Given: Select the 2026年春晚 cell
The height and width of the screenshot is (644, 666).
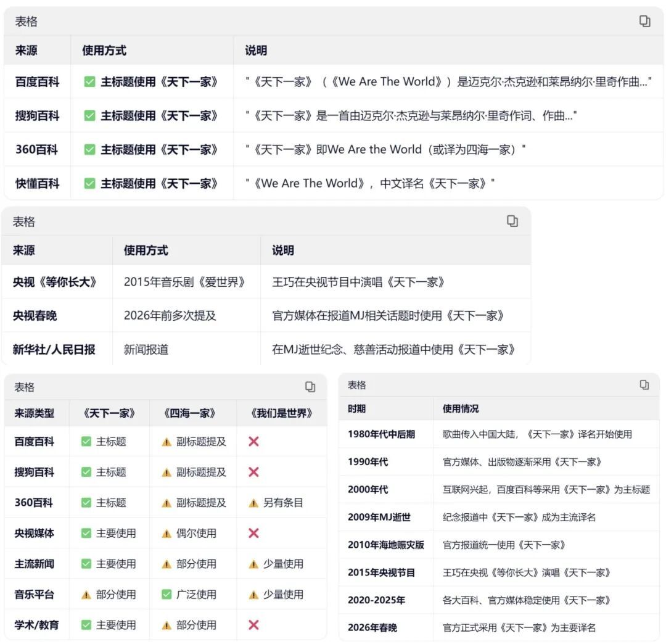Looking at the screenshot, I should [x=372, y=627].
